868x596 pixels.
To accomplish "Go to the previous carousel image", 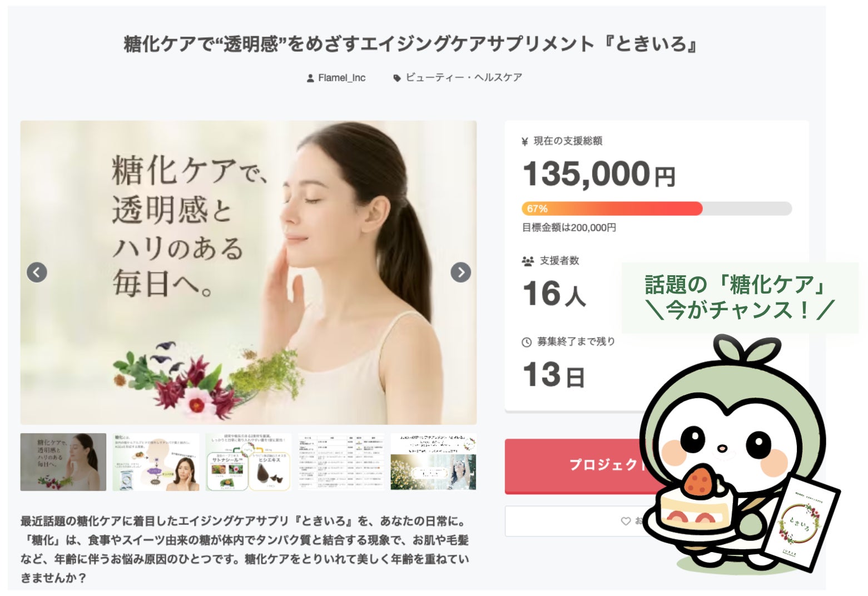I will pyautogui.click(x=37, y=272).
